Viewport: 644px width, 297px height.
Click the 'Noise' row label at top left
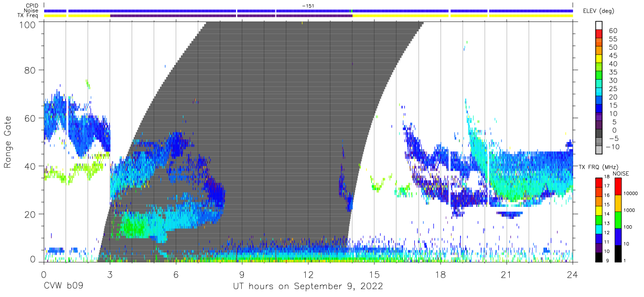(x=31, y=10)
